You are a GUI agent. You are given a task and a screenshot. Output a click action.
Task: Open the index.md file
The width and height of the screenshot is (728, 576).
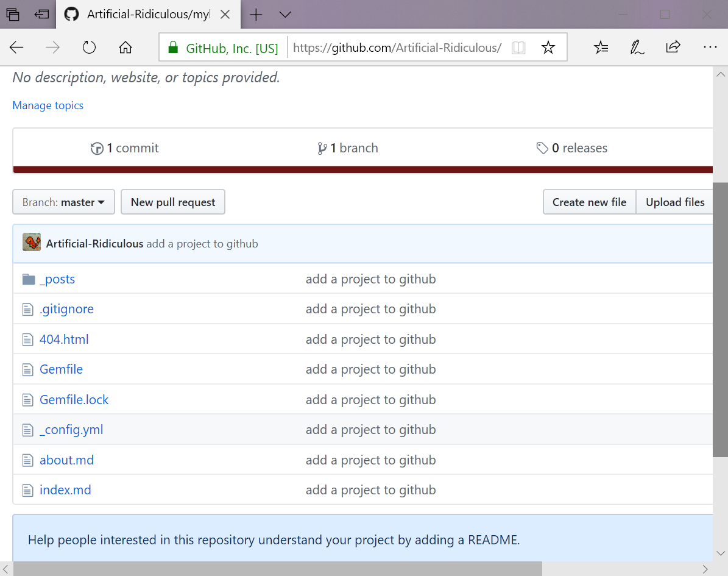[65, 490]
